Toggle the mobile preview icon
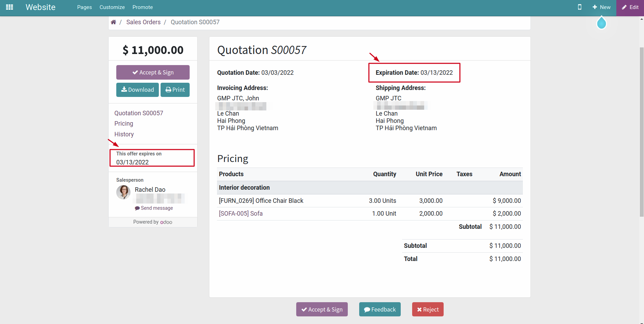Screen dimensions: 644x324 pos(580,7)
